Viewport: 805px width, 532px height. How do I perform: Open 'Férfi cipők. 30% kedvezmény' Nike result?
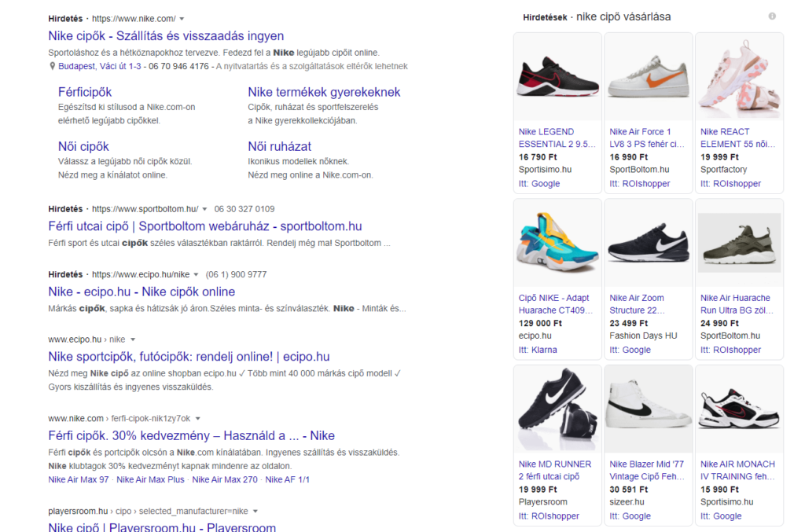tap(192, 435)
